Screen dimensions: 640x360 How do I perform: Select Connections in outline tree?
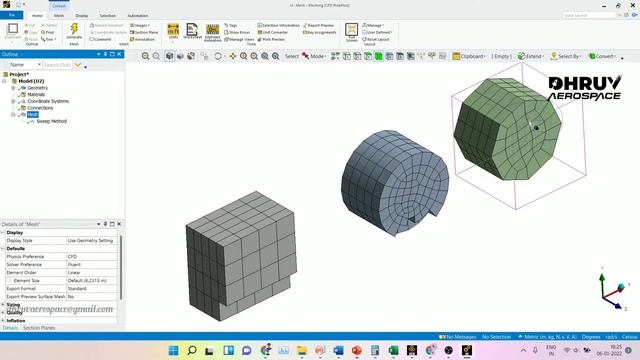coord(40,108)
